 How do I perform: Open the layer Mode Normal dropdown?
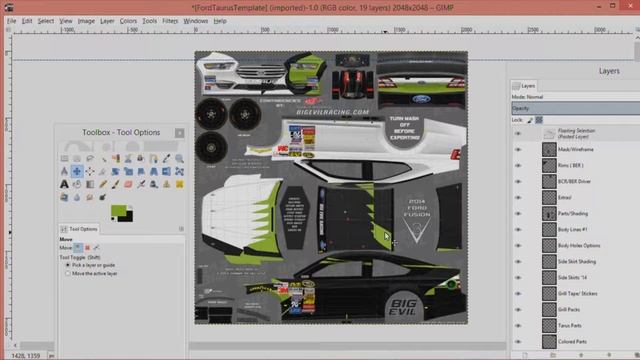(x=576, y=97)
